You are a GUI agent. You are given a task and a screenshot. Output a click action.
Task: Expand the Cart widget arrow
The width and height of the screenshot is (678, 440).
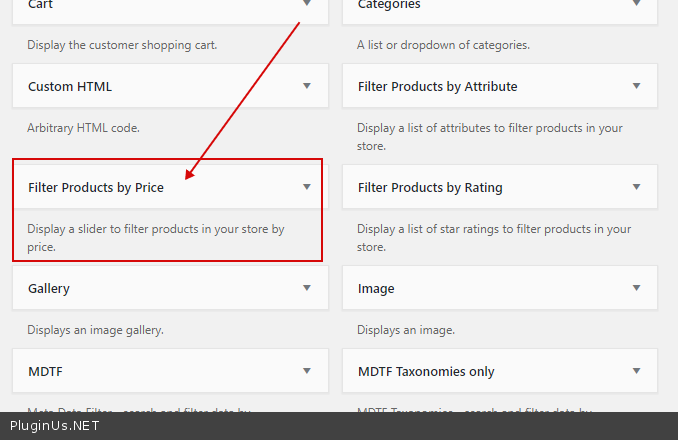pos(307,4)
